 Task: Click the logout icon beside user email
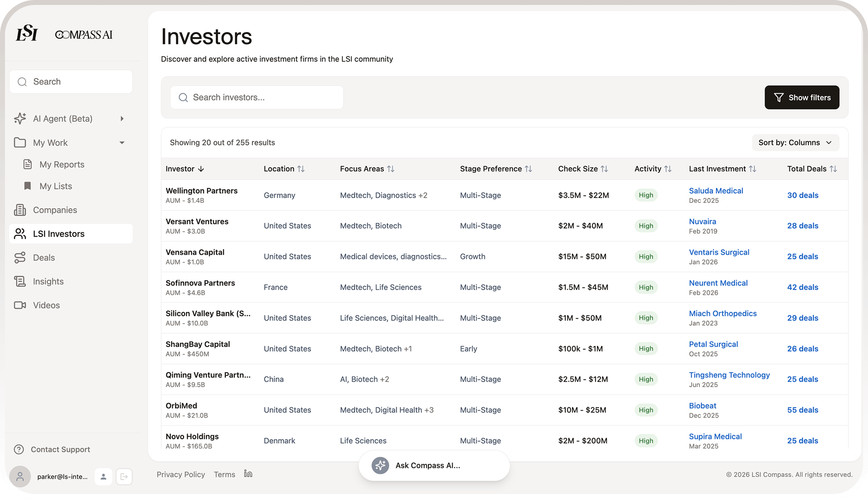[x=124, y=477]
